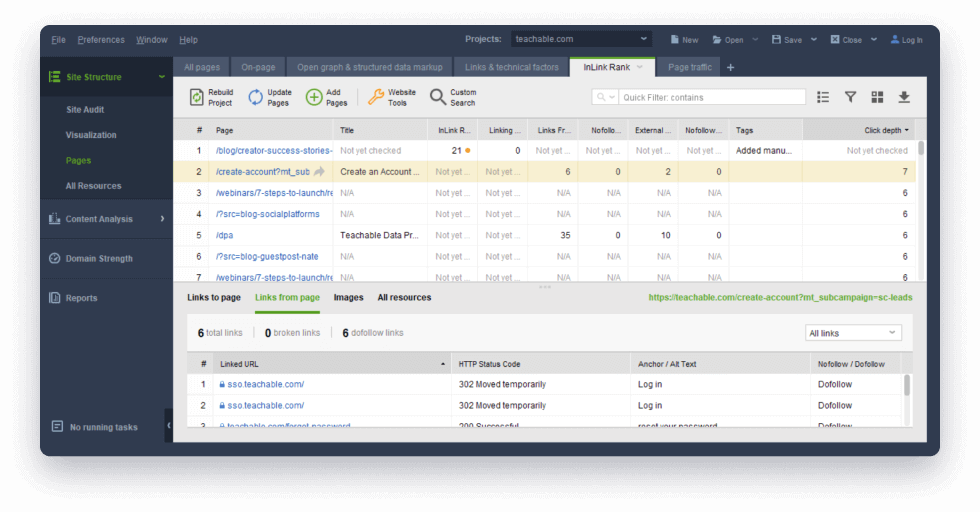
Task: Click the share arrow on create-account row
Action: [319, 171]
